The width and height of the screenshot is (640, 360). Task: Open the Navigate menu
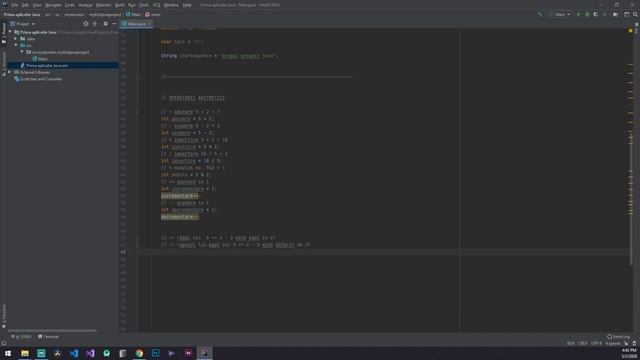point(53,5)
